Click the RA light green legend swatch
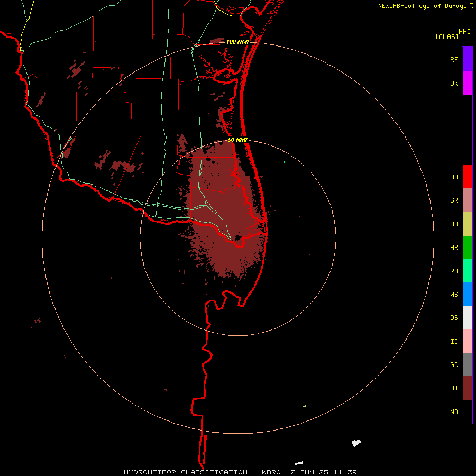Image resolution: width=476 pixels, height=476 pixels. 467,271
